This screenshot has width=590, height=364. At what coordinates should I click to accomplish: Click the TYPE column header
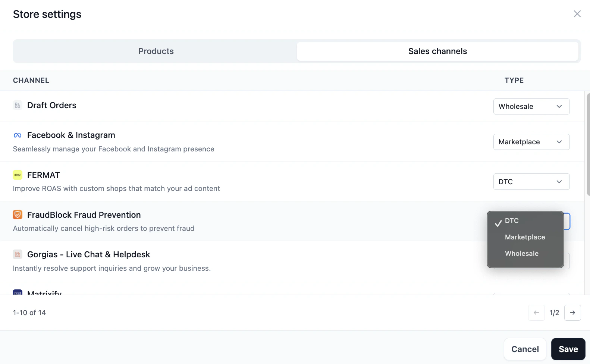click(x=514, y=80)
